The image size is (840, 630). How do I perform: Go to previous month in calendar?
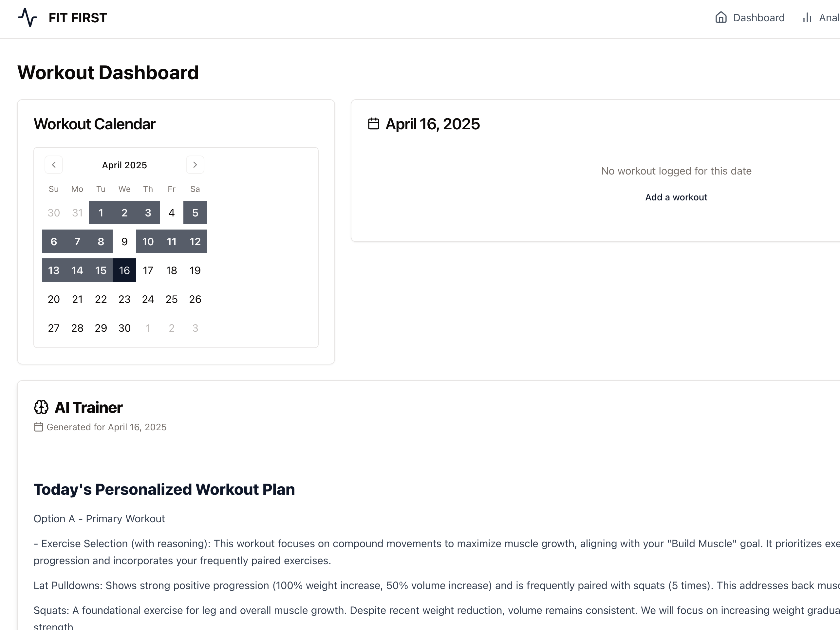(54, 165)
